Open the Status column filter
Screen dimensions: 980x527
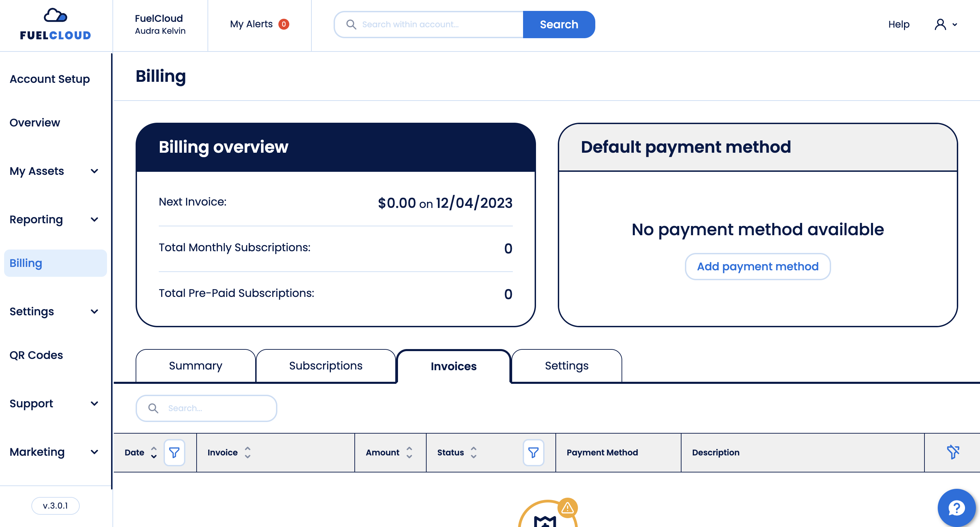coord(533,452)
